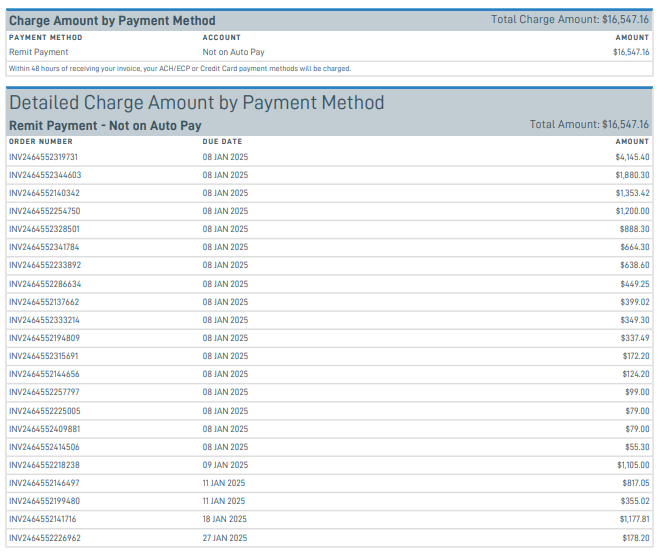Select order INV2464552414506
Viewport: 660px width, 552px height.
[x=44, y=447]
